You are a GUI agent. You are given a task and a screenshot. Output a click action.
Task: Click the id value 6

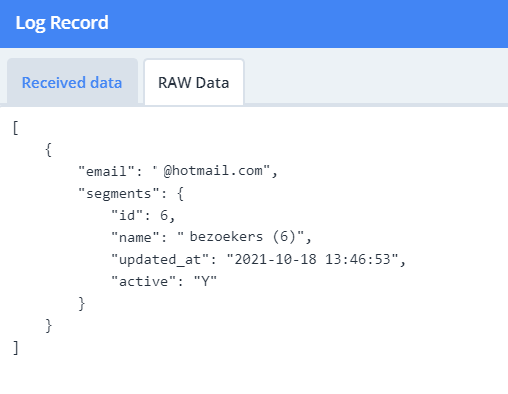point(164,215)
